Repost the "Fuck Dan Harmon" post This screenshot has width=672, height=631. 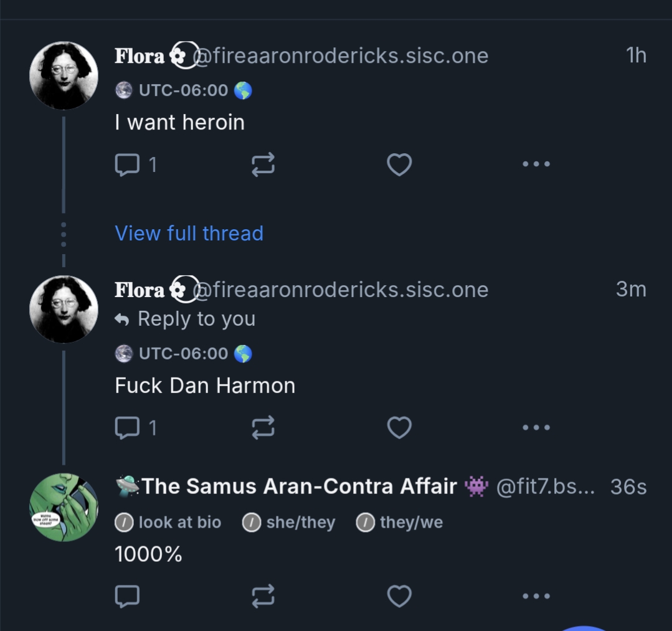263,428
